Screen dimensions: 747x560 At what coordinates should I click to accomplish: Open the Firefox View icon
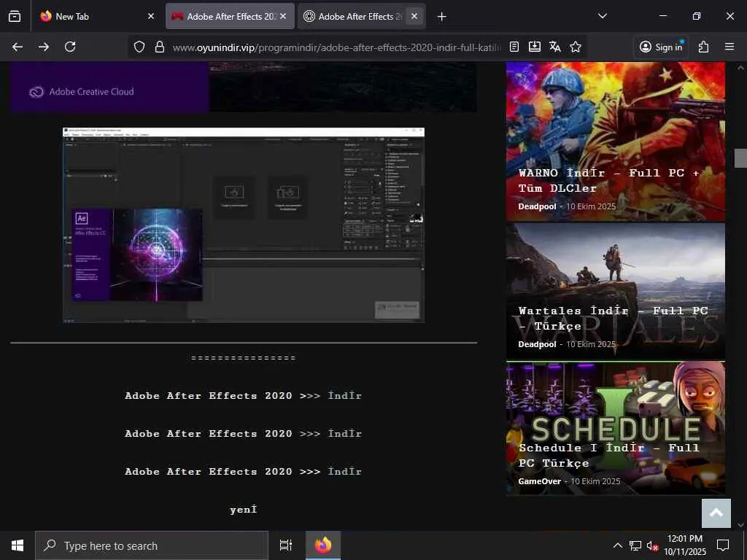pos(15,16)
